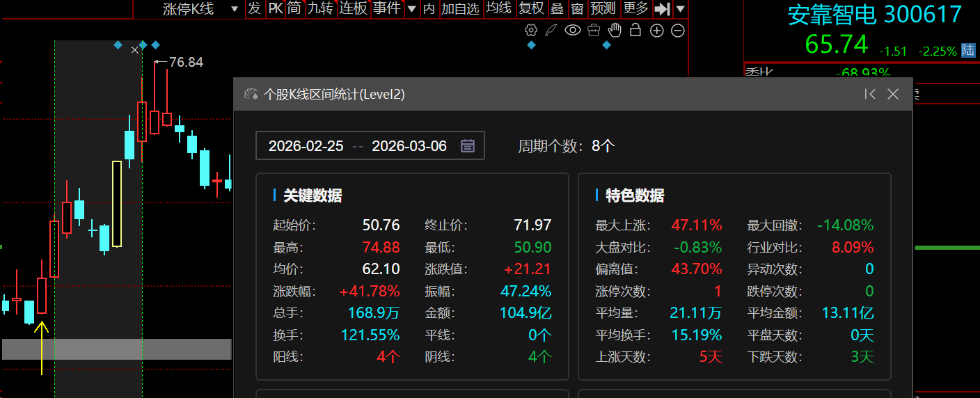Image resolution: width=980 pixels, height=398 pixels.
Task: Toggle the 复权 toolbar option
Action: (x=532, y=8)
